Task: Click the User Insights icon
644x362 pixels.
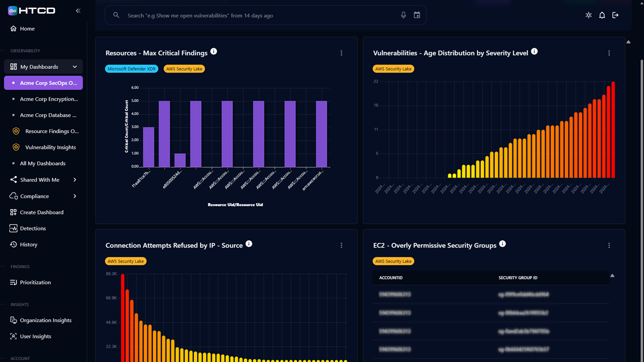Action: [x=14, y=336]
